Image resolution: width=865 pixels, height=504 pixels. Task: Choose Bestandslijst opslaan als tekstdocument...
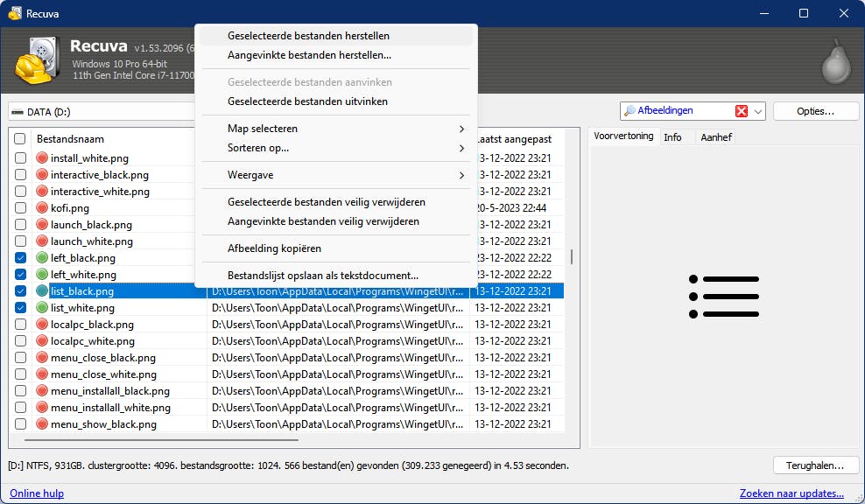click(336, 275)
